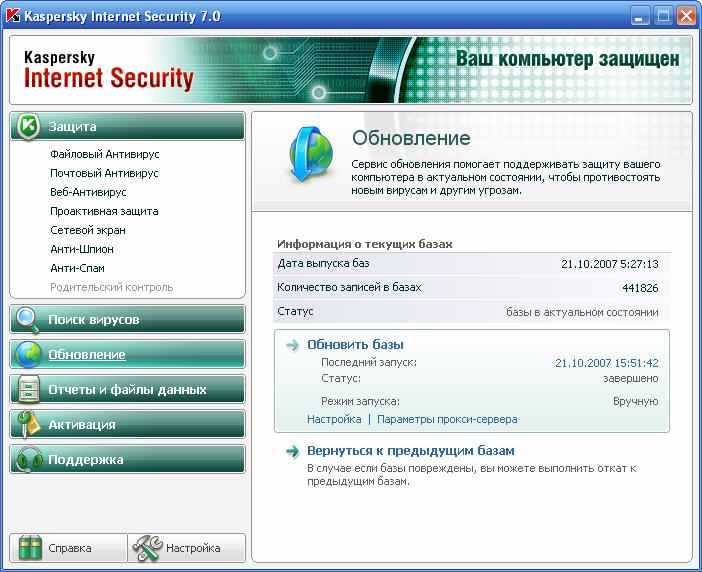
Task: Select Анти-Шпион
Action: [x=82, y=249]
